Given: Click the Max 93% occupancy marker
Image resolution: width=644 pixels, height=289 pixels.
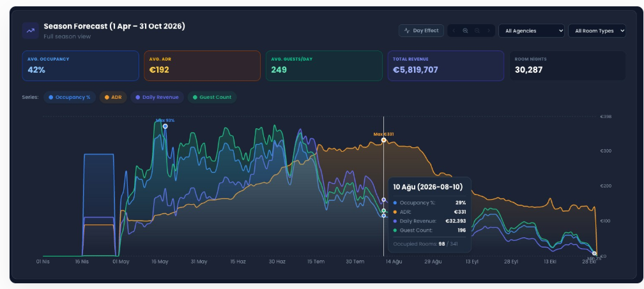Looking at the screenshot, I should [165, 126].
